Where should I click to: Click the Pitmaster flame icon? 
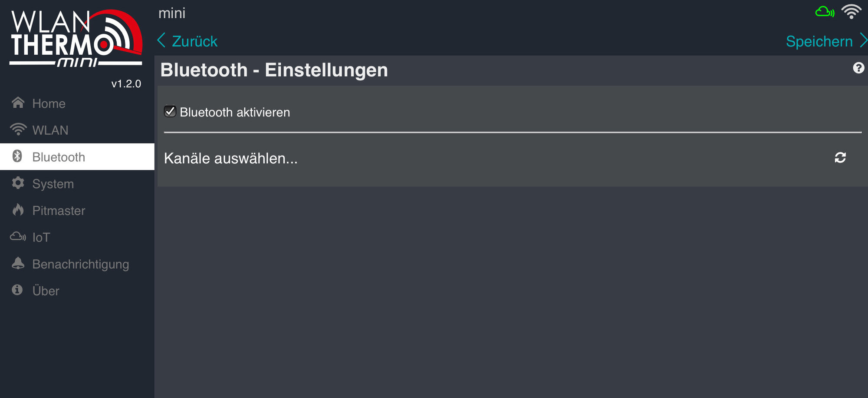pyautogui.click(x=18, y=210)
